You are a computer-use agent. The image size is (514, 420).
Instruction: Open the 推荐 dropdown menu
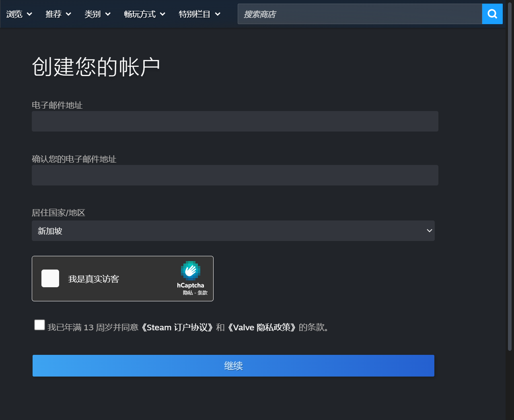click(58, 14)
